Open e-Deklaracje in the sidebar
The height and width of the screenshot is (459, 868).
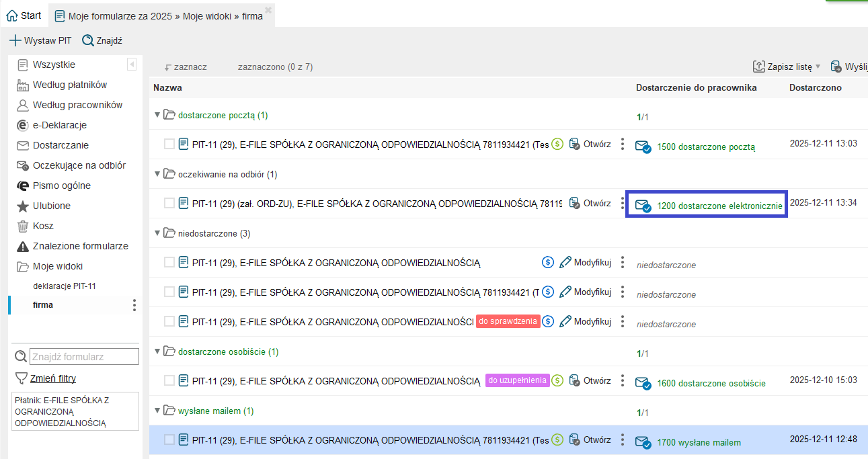click(59, 125)
